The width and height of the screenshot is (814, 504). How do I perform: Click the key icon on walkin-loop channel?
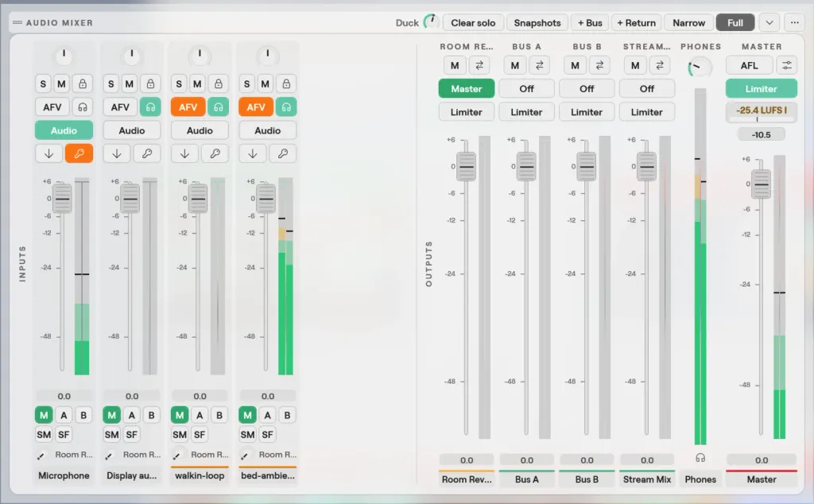click(215, 153)
